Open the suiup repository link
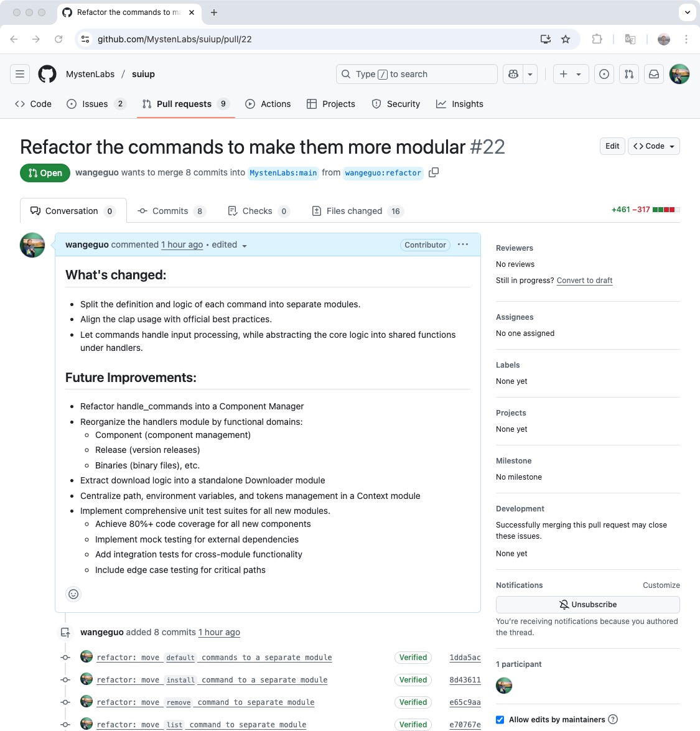700x731 pixels. (x=143, y=74)
